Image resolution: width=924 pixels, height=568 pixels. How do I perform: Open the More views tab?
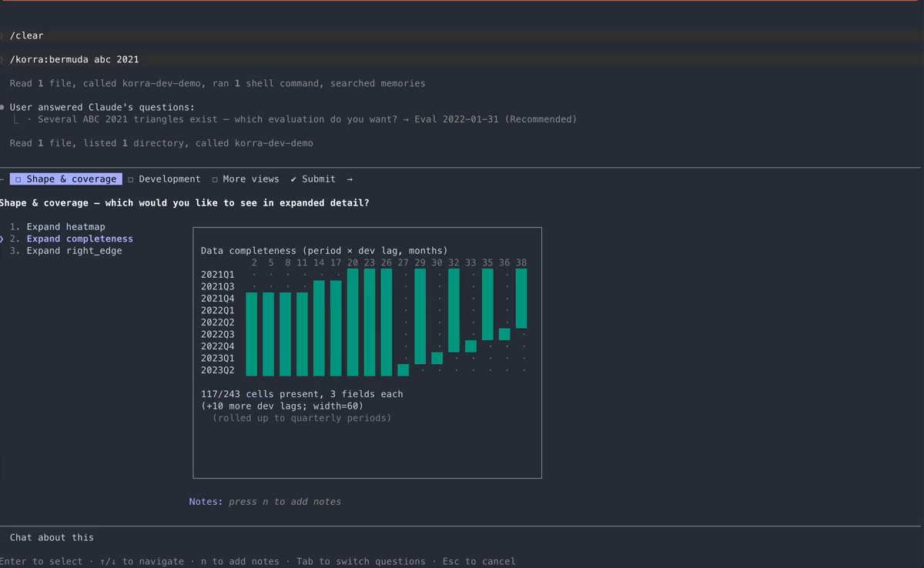246,179
